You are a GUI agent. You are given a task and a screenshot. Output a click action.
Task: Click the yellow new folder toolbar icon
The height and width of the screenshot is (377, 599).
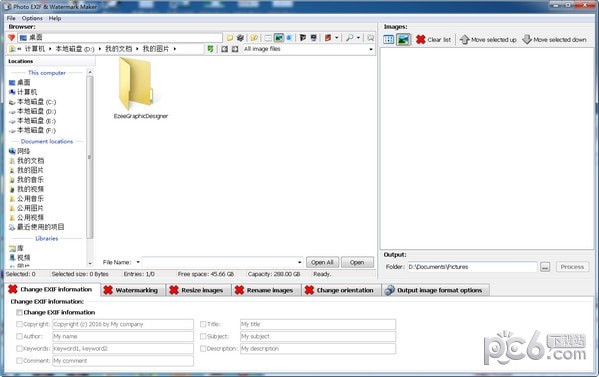[230, 38]
